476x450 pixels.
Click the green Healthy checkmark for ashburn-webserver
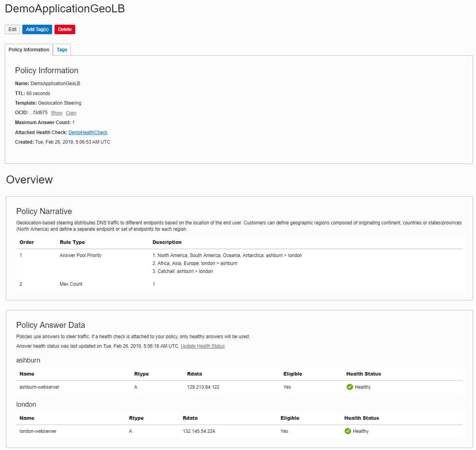tap(350, 387)
